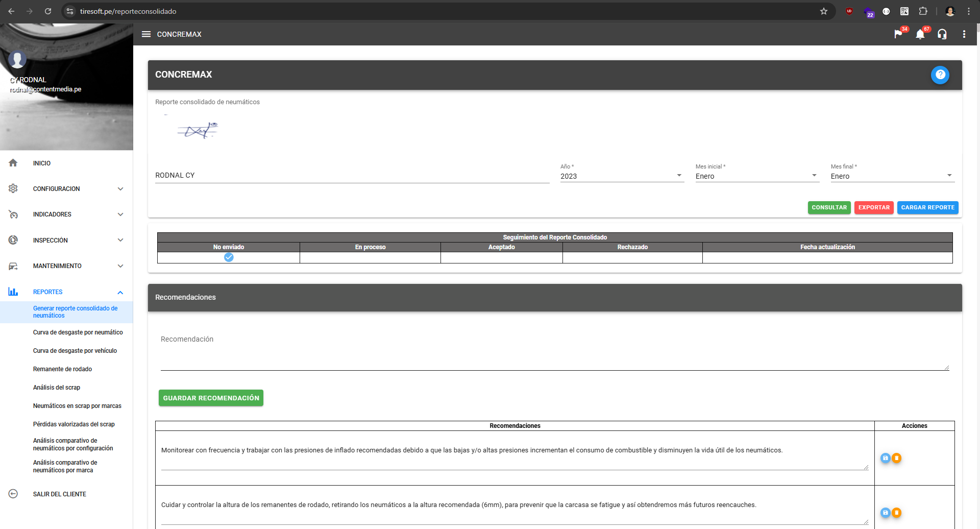The image size is (980, 529).
Task: Open the bell notifications showing 67
Action: click(x=920, y=34)
